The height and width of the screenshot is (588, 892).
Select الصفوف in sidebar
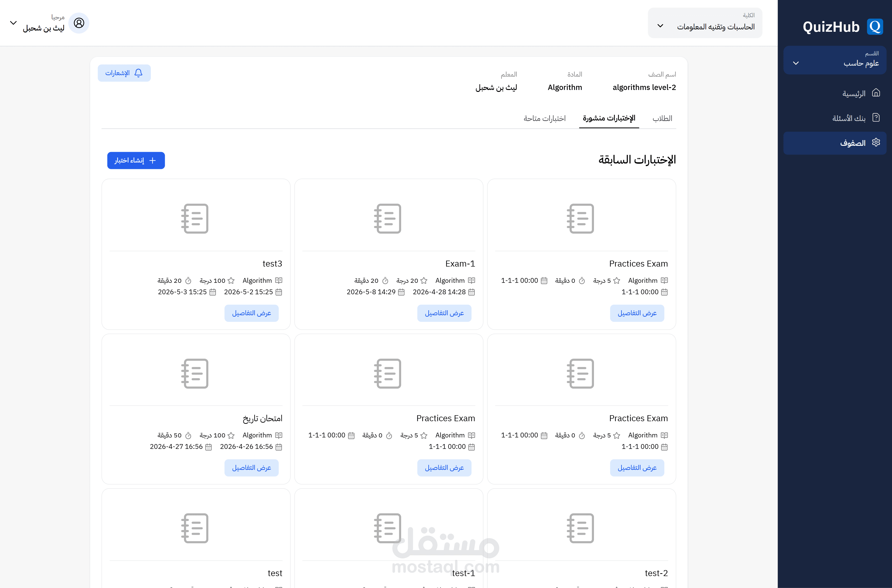(x=835, y=143)
